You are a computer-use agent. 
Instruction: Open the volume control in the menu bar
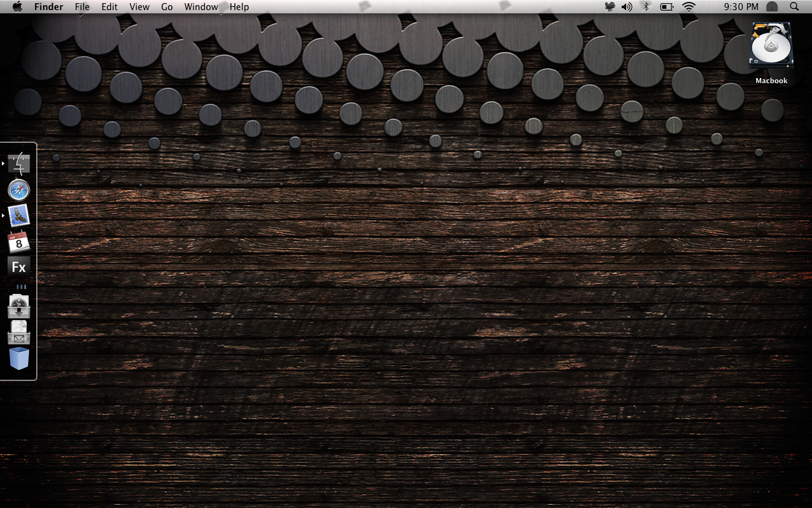[627, 6]
